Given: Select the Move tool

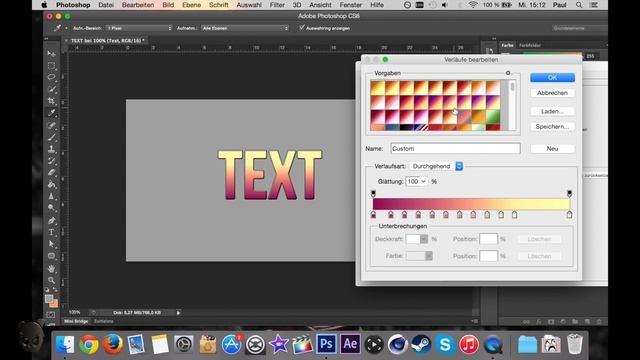Looking at the screenshot, I should [51, 54].
